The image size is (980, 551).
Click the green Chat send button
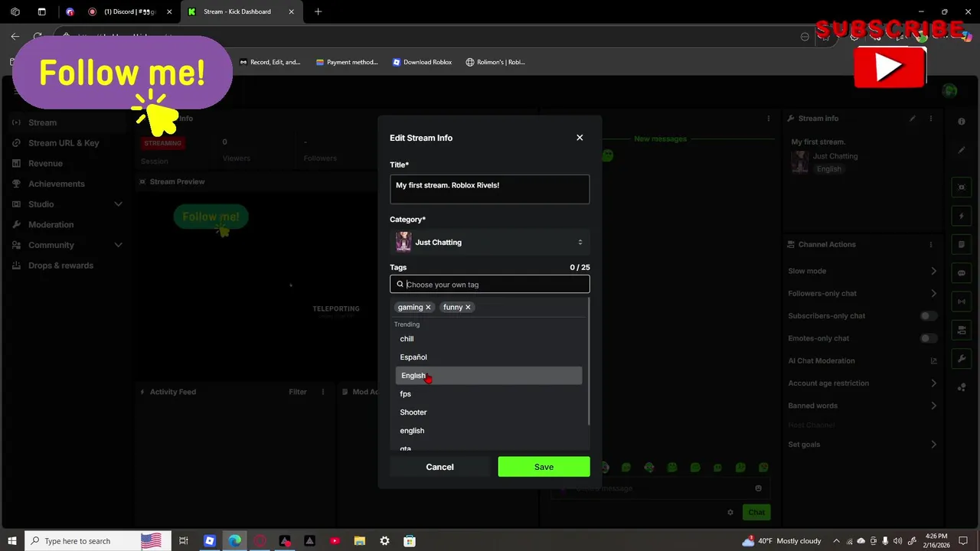(756, 512)
